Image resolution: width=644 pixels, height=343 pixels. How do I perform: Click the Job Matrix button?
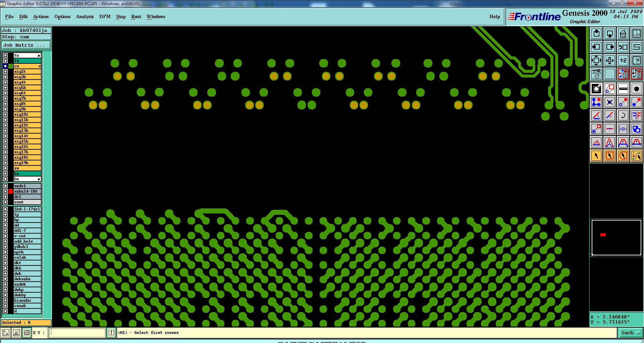pos(26,45)
